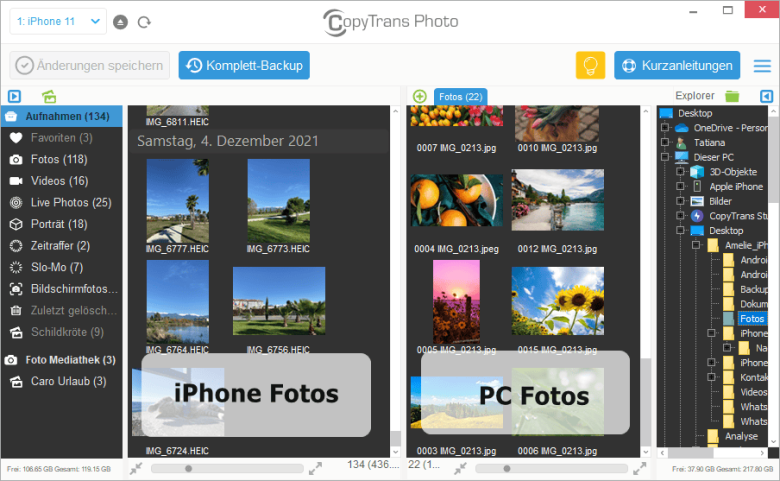Click the 3D-Objekte cube icon
Screen dimensions: 780x481
(697, 172)
